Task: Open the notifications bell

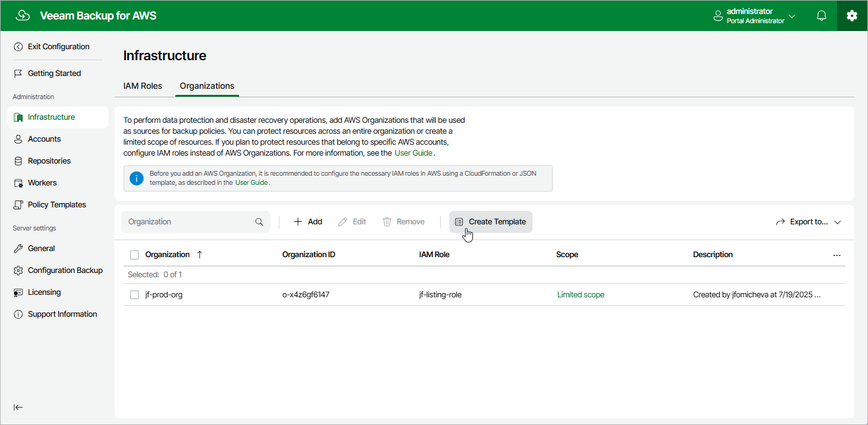Action: click(822, 16)
